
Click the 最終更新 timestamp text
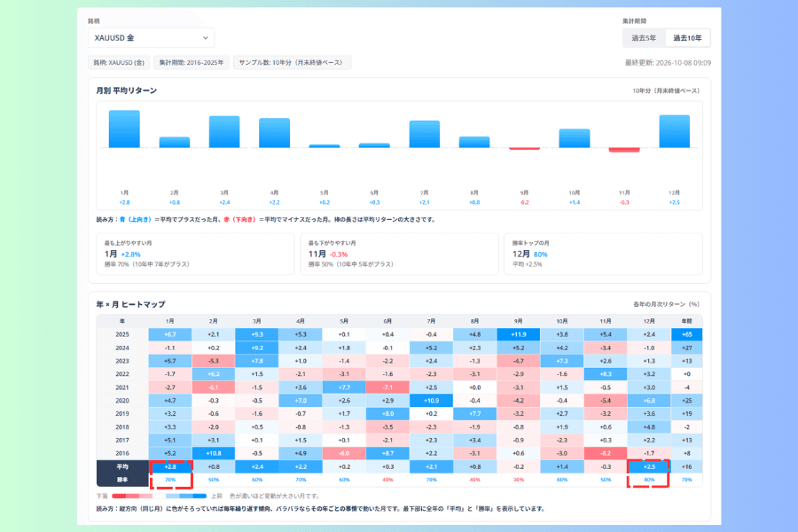click(668, 63)
